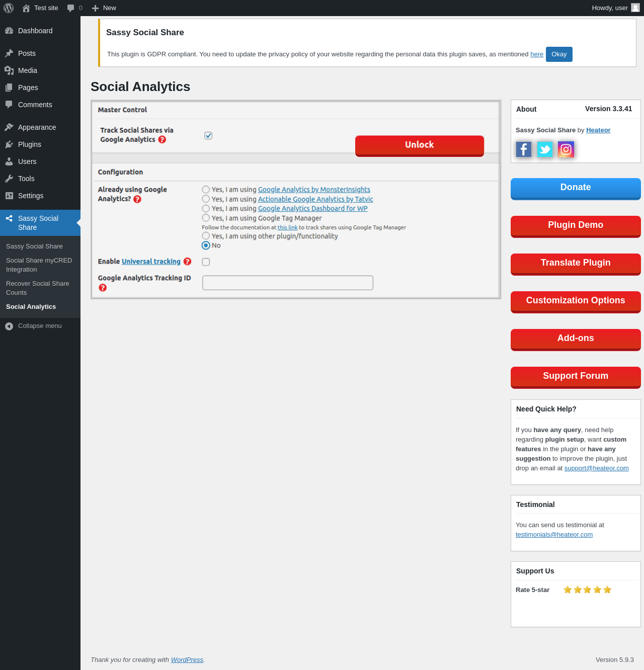Click the WordPress logo icon
This screenshot has height=670, width=644.
9,8
